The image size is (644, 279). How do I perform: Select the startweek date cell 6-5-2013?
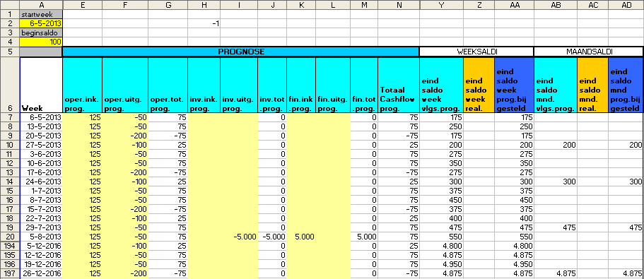[x=41, y=24]
